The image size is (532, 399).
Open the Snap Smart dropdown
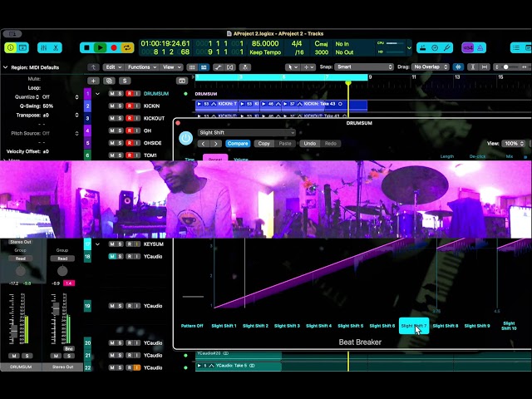(364, 66)
